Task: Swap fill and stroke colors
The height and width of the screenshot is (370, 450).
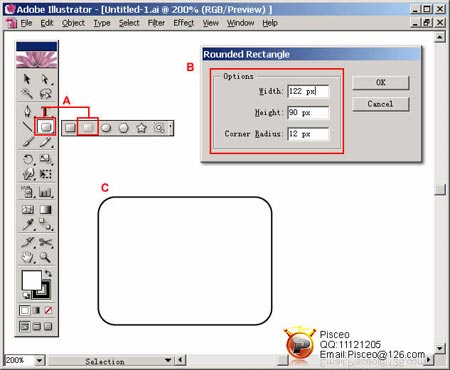Action: [48, 274]
